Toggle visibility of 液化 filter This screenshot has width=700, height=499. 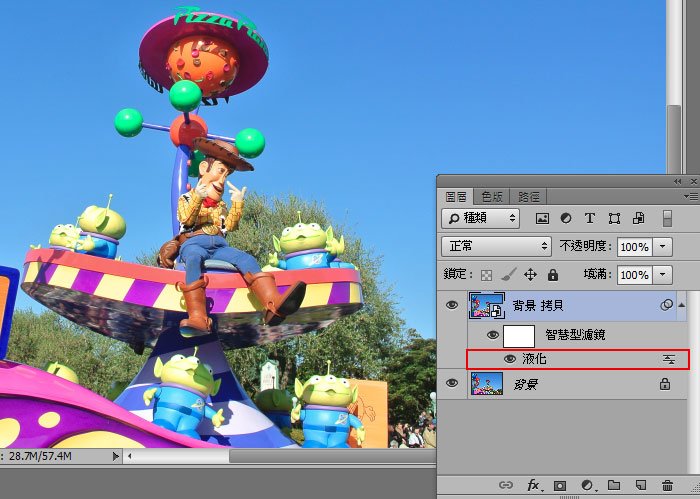pos(509,359)
